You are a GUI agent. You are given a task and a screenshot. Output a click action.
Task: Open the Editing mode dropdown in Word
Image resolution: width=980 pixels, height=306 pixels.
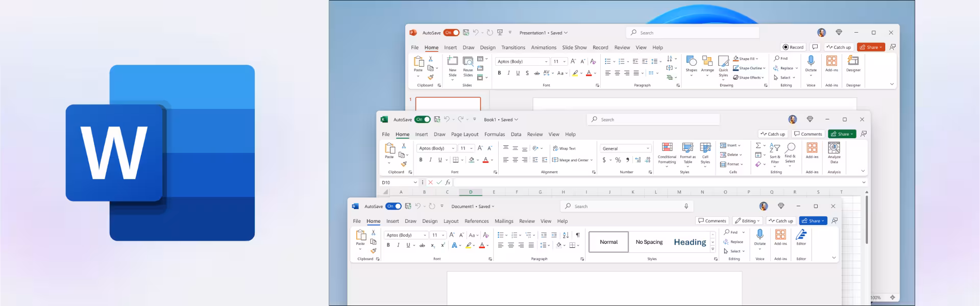[748, 221]
